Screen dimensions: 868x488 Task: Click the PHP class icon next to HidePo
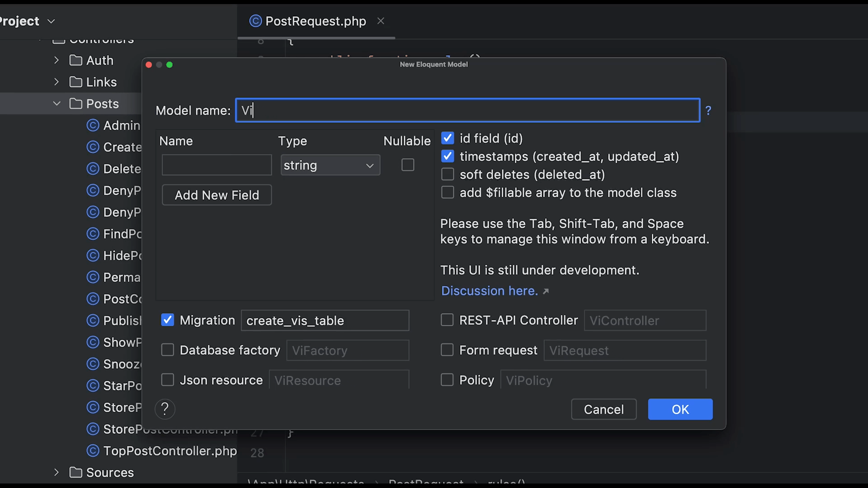coord(93,255)
